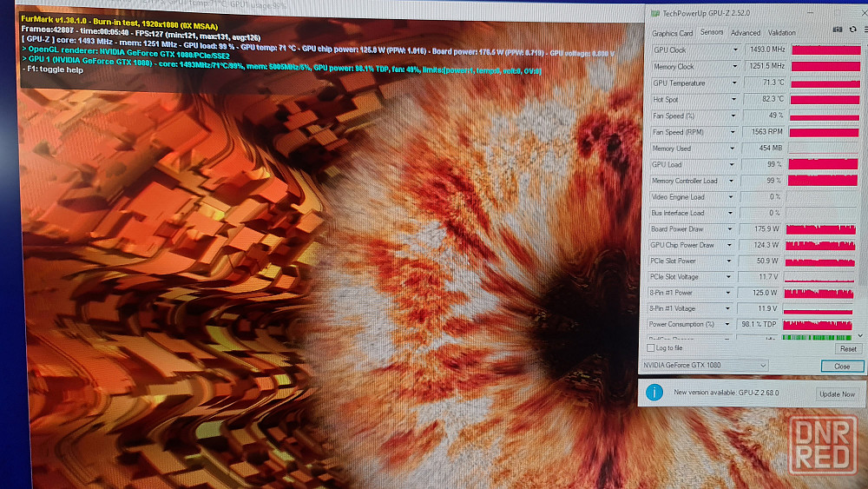Open the GPU Clock sensor dropdown
Screen dimensions: 868x489
point(736,50)
